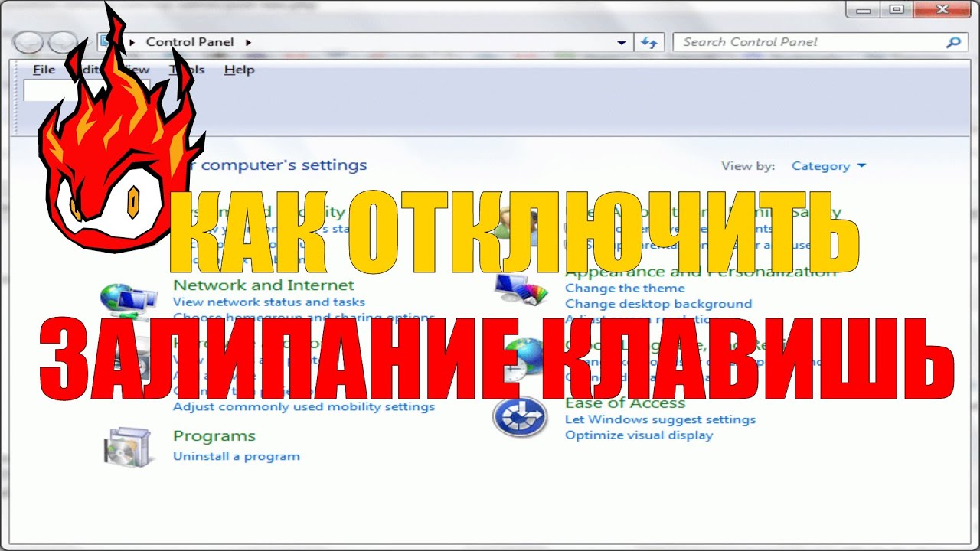Open the File menu
Screen dimensions: 980x551
(x=44, y=70)
